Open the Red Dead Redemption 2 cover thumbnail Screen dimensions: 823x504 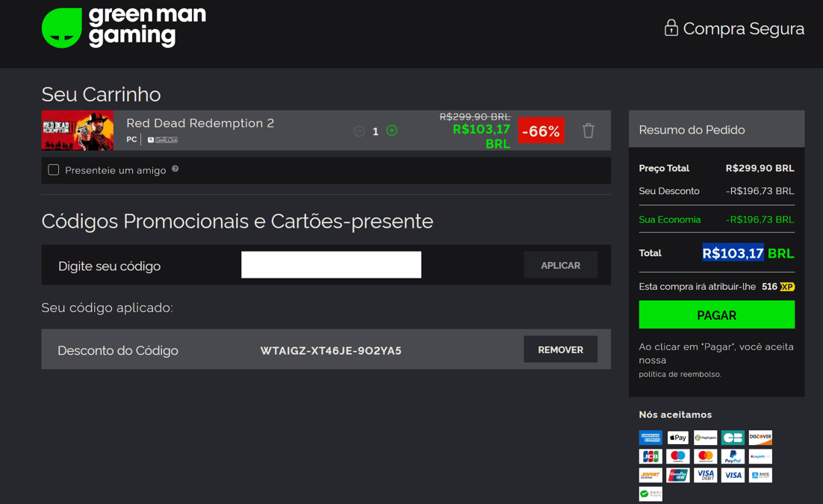tap(77, 130)
